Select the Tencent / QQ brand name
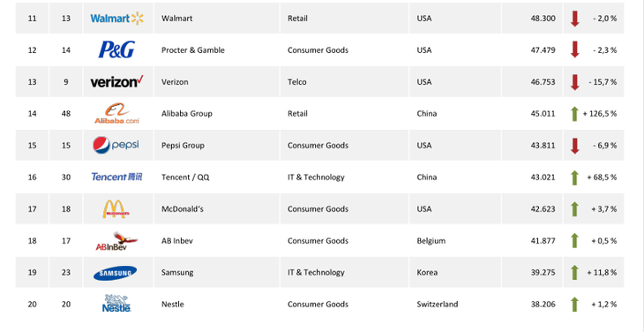Viewport: 644px width, 332px height. pyautogui.click(x=185, y=177)
